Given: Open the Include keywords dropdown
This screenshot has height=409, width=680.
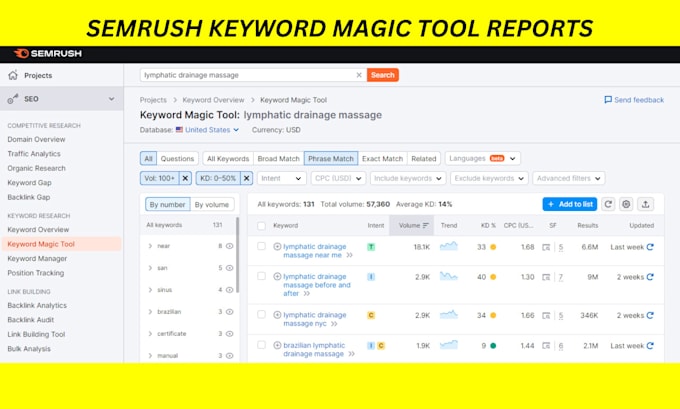Looking at the screenshot, I should (408, 178).
